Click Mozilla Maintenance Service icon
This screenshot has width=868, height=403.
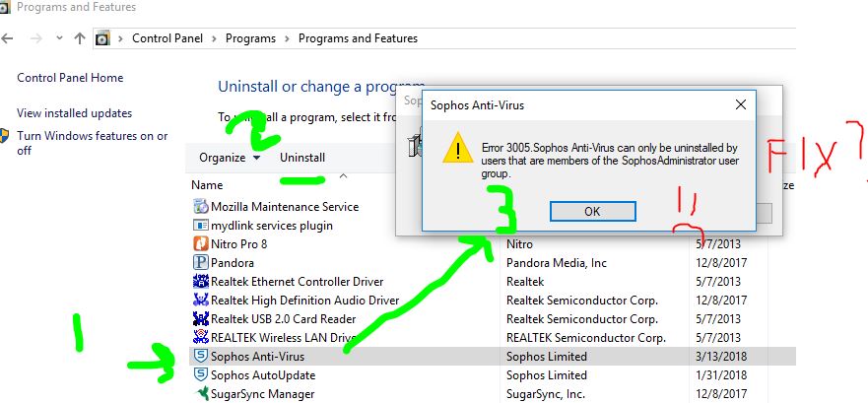pyautogui.click(x=200, y=207)
